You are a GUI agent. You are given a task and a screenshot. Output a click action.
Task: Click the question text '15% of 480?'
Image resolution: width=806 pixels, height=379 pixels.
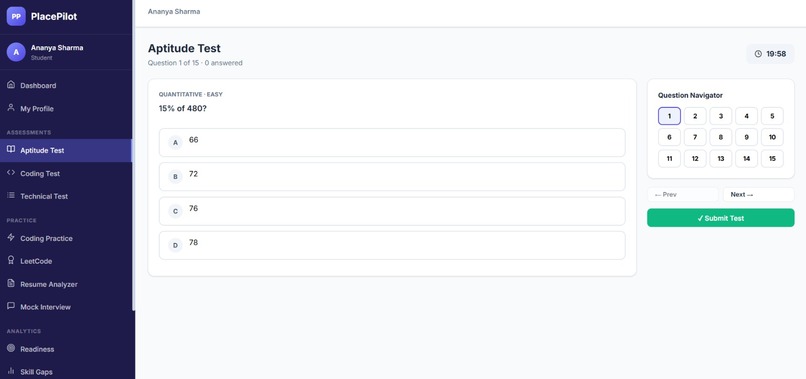pyautogui.click(x=183, y=109)
